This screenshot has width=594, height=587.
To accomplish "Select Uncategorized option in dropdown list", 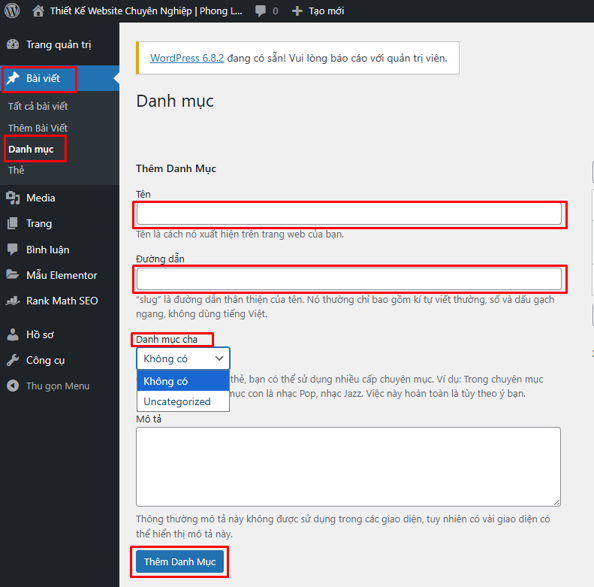I will [183, 401].
